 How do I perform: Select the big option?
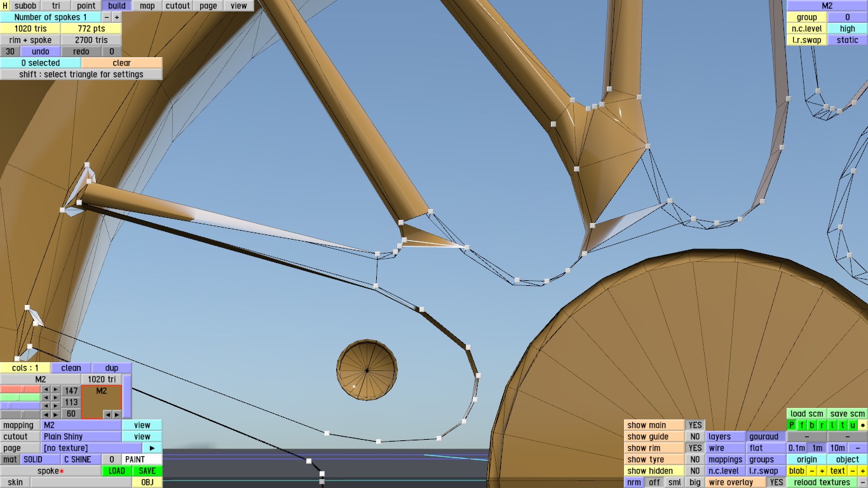(695, 482)
